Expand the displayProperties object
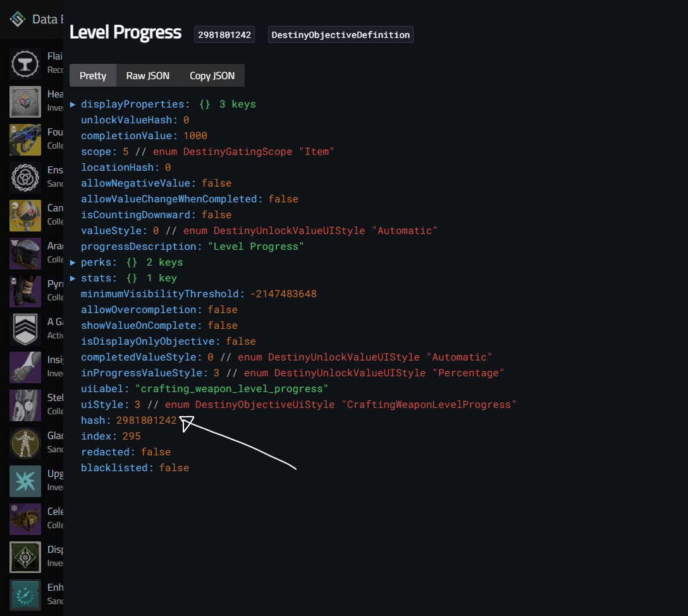This screenshot has width=688, height=616. pos(72,104)
